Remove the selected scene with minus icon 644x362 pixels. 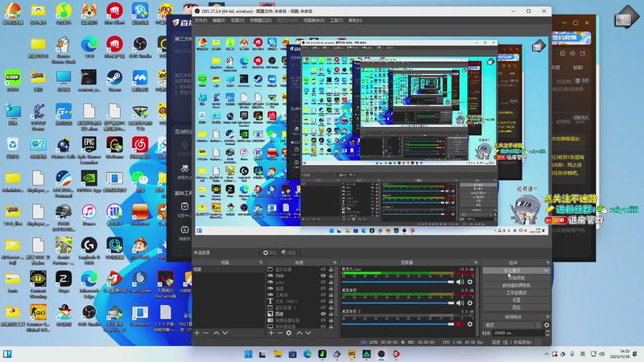tap(206, 333)
